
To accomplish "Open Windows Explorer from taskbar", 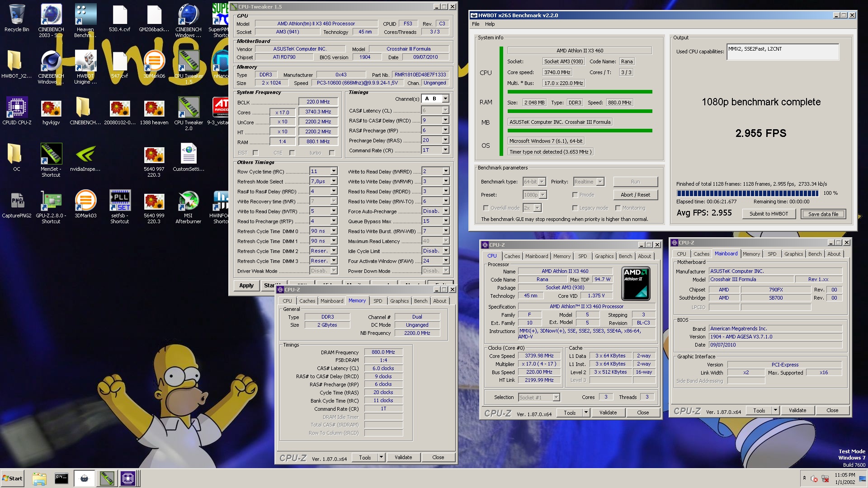I will coord(39,479).
